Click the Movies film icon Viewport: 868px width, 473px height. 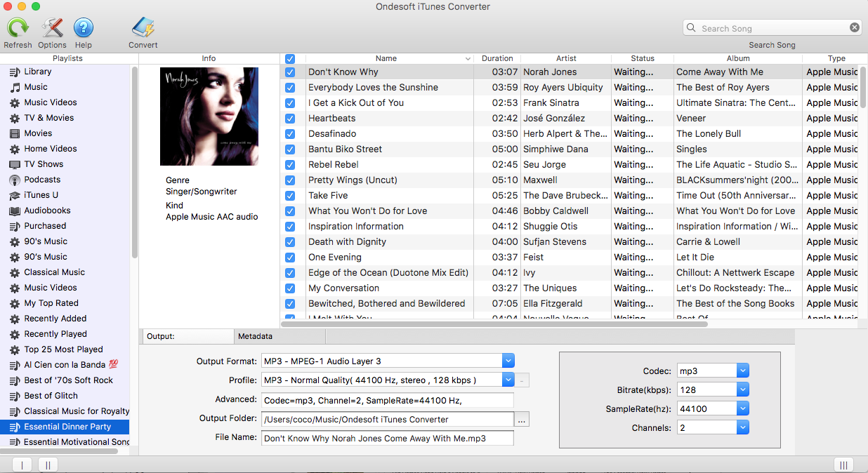[x=15, y=133]
